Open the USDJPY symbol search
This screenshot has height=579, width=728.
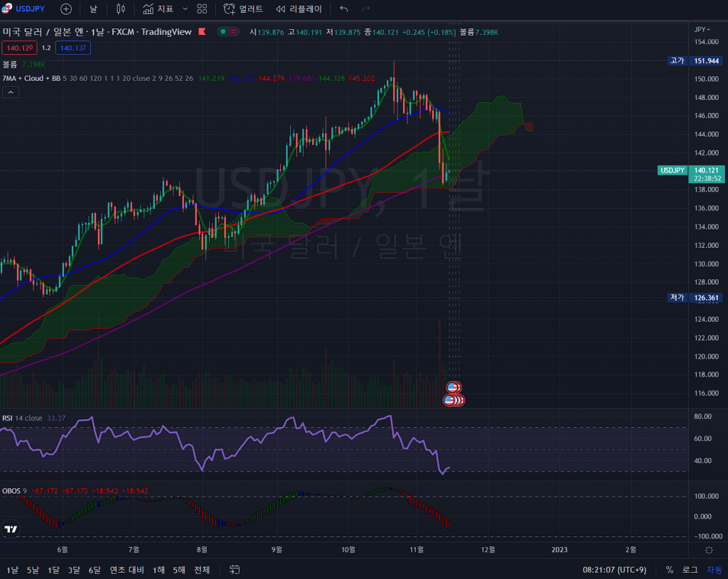pyautogui.click(x=27, y=9)
